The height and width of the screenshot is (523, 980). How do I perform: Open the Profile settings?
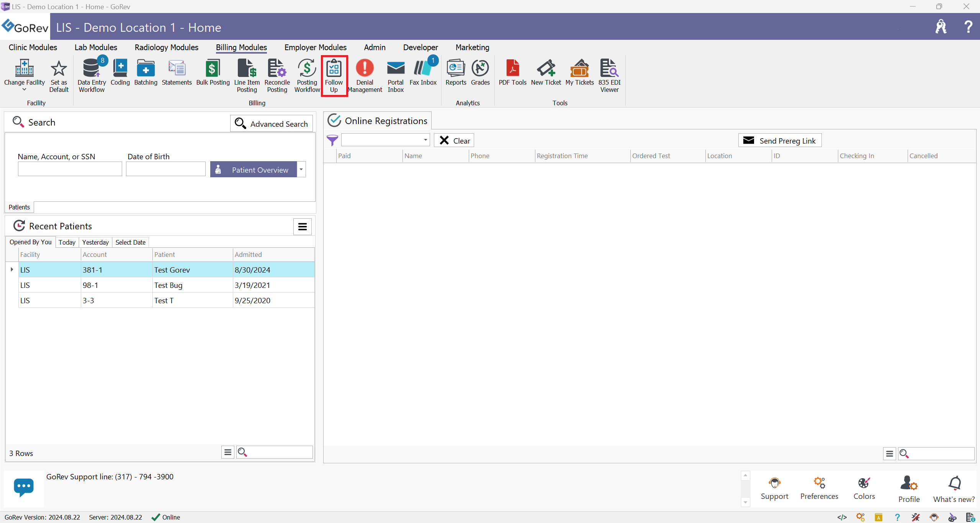pyautogui.click(x=909, y=489)
